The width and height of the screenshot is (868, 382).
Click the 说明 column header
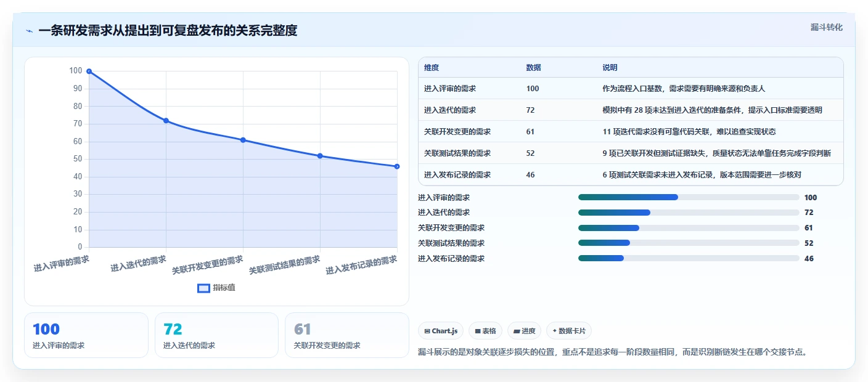610,67
